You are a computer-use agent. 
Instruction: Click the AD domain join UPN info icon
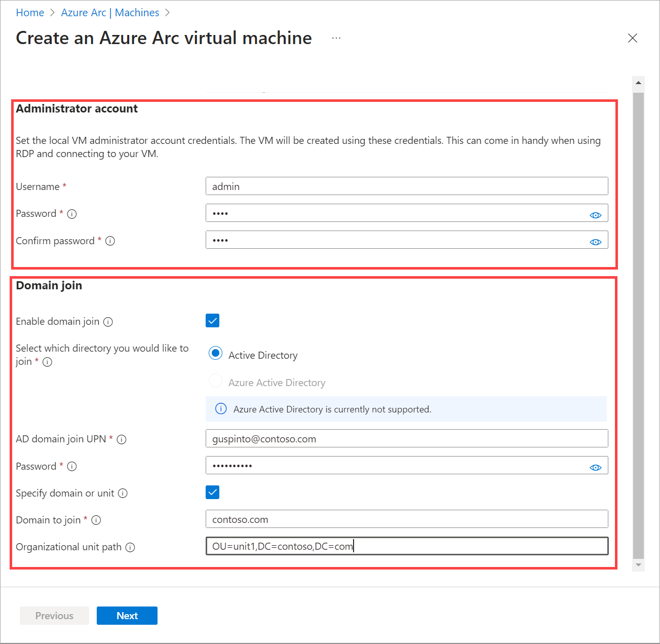coord(122,439)
